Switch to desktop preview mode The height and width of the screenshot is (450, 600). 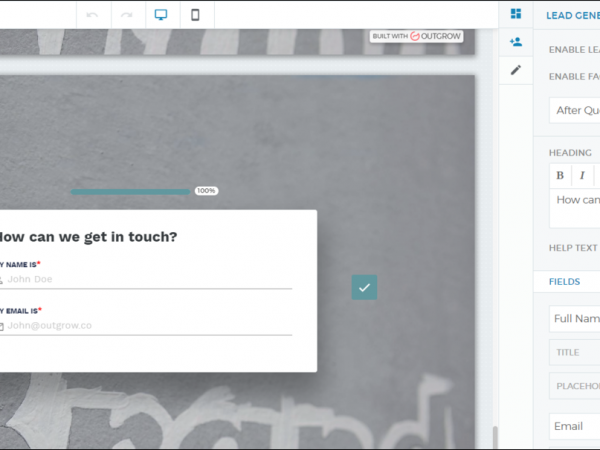point(160,15)
